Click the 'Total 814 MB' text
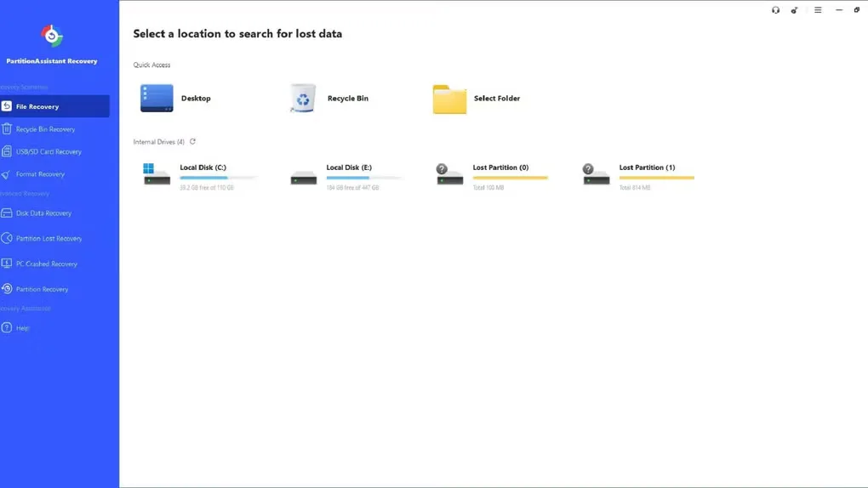Viewport: 868px width, 488px height. [634, 188]
